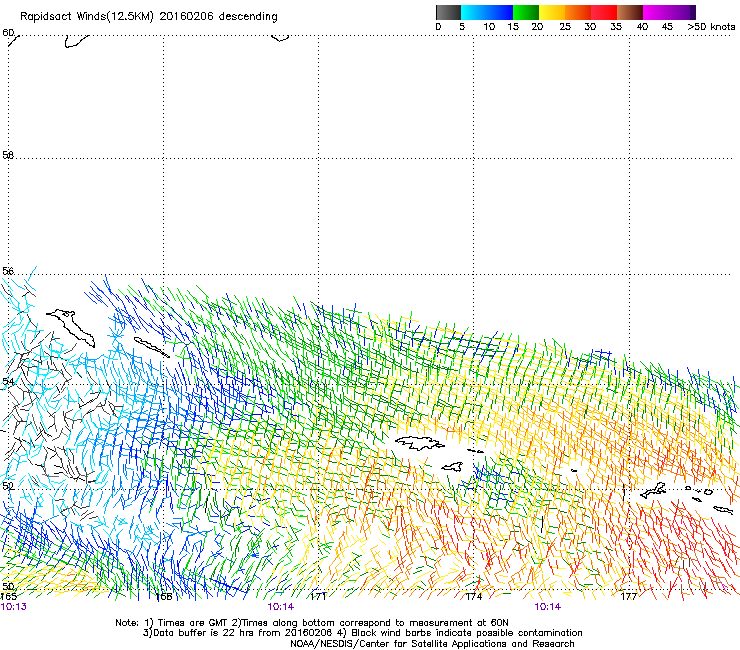Click the '25' label under the color bar
Viewport: 740px width, 650px height.
(565, 27)
